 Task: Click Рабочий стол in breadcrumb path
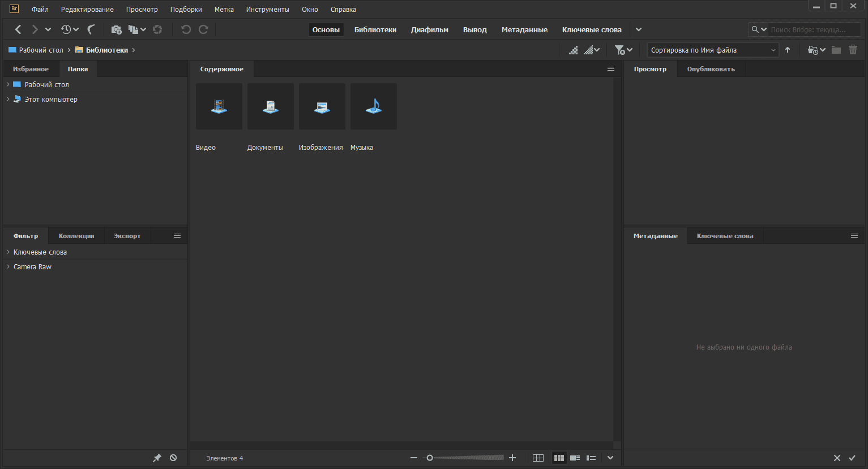[x=41, y=50]
